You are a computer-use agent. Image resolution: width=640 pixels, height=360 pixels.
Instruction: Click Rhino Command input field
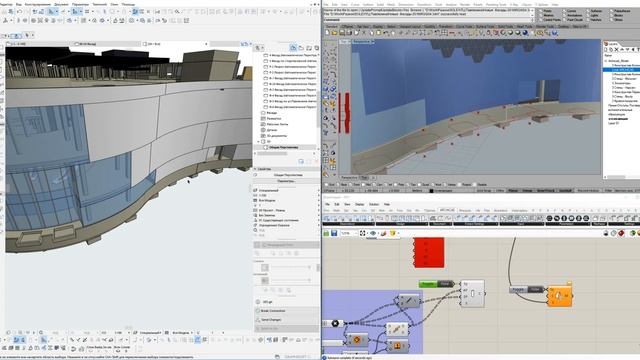point(429,20)
